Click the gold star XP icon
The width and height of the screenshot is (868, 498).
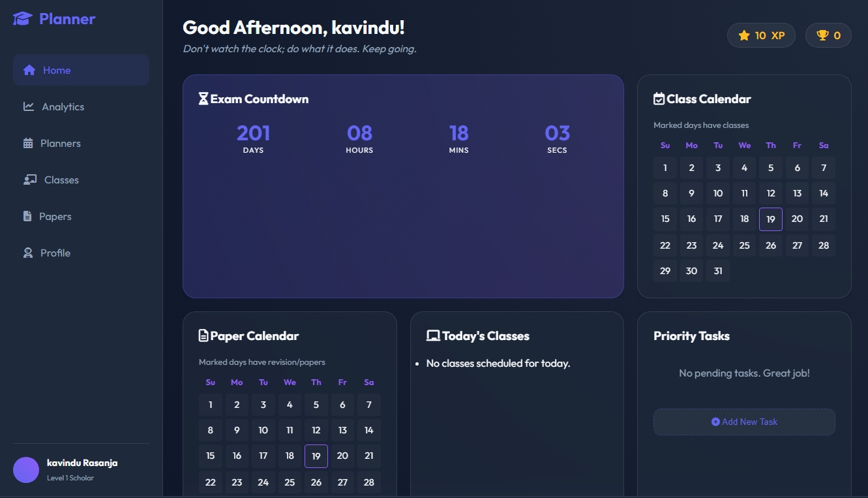744,35
